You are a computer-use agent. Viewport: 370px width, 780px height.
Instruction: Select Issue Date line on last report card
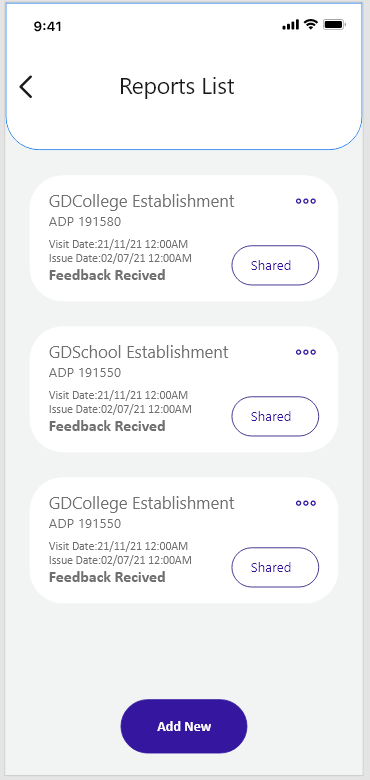[x=120, y=560]
